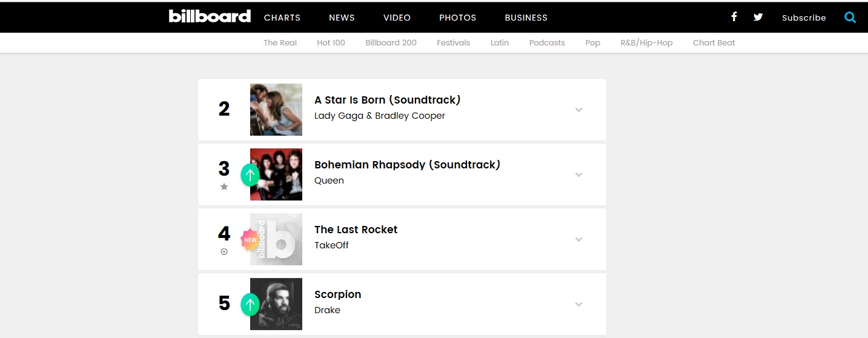Expand A Star Is Born details chevron
Image resolution: width=868 pixels, height=338 pixels.
click(578, 110)
